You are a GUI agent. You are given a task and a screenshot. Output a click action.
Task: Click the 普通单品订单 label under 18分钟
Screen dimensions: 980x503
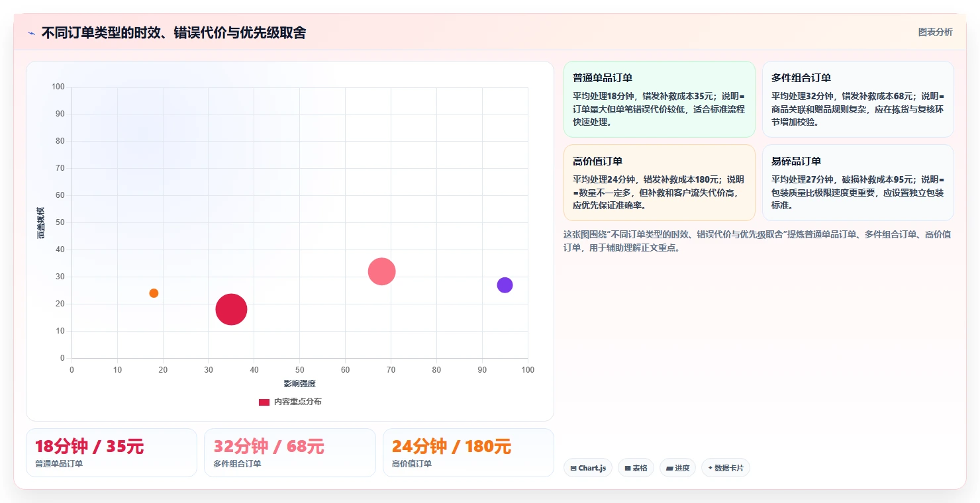coord(59,464)
